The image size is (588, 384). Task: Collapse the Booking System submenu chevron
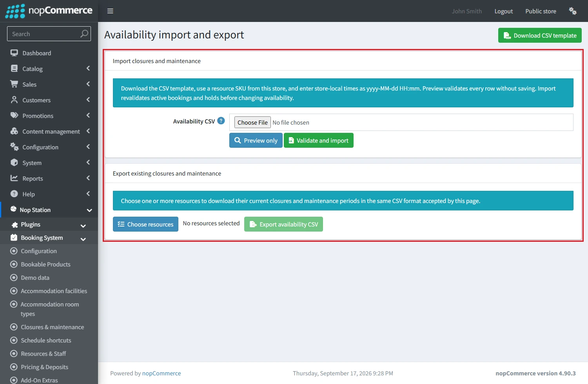[x=83, y=239]
